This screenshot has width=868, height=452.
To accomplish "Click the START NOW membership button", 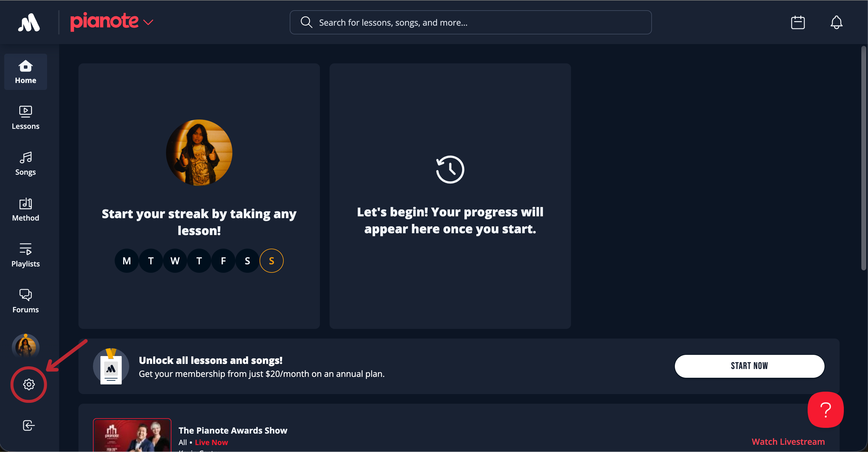I will (x=749, y=366).
